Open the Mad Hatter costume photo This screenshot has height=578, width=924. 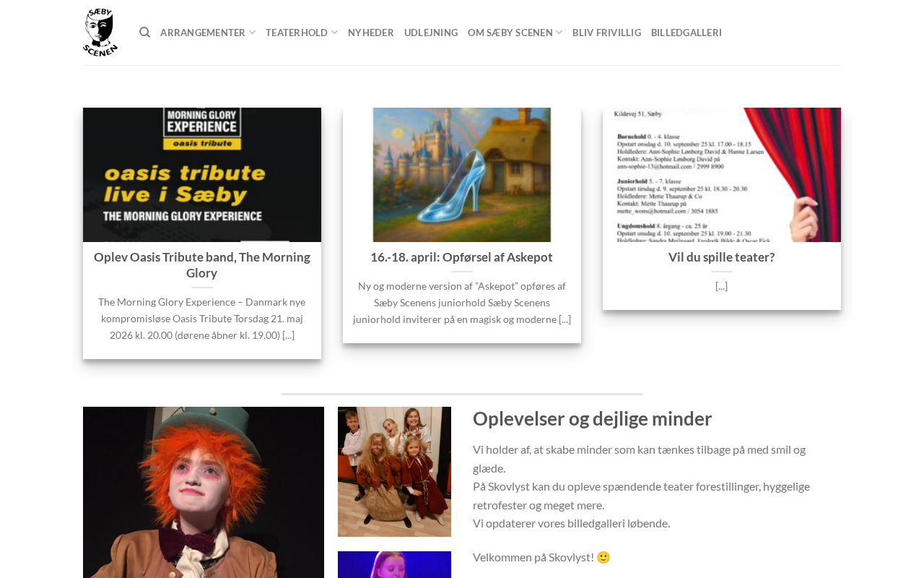[204, 492]
